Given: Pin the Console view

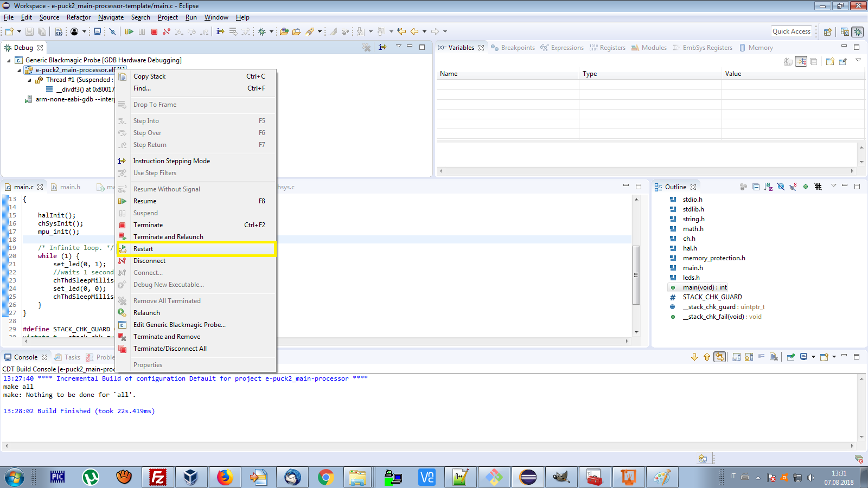Looking at the screenshot, I should coord(790,357).
